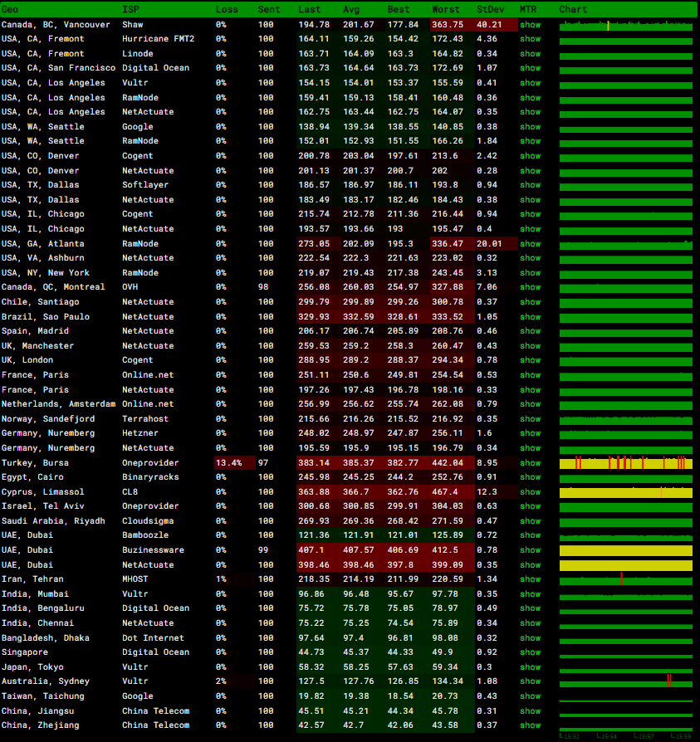This screenshot has height=742, width=700.
Task: Click show for Australia, Sydney Vultr
Action: coord(530,681)
